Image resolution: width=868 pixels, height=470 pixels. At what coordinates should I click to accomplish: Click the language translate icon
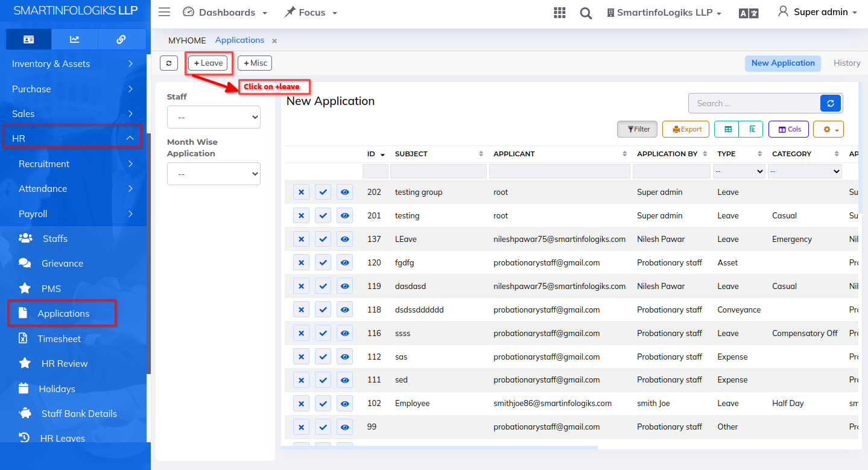[x=749, y=13]
